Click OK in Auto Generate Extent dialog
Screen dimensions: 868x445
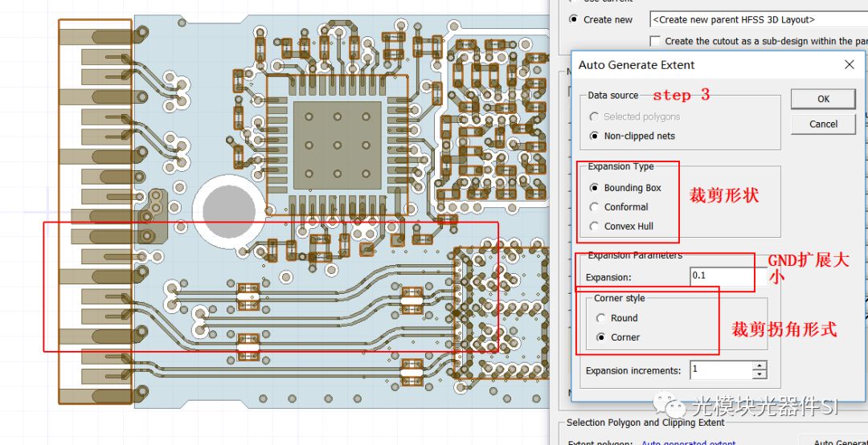(823, 99)
